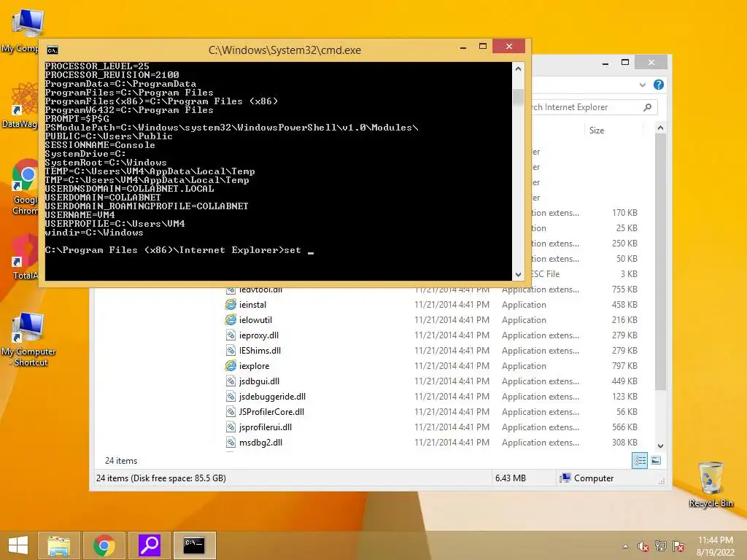Click the Explorer file list scrollbar thumb
Viewport: 747px width, 560px height.
(x=660, y=262)
